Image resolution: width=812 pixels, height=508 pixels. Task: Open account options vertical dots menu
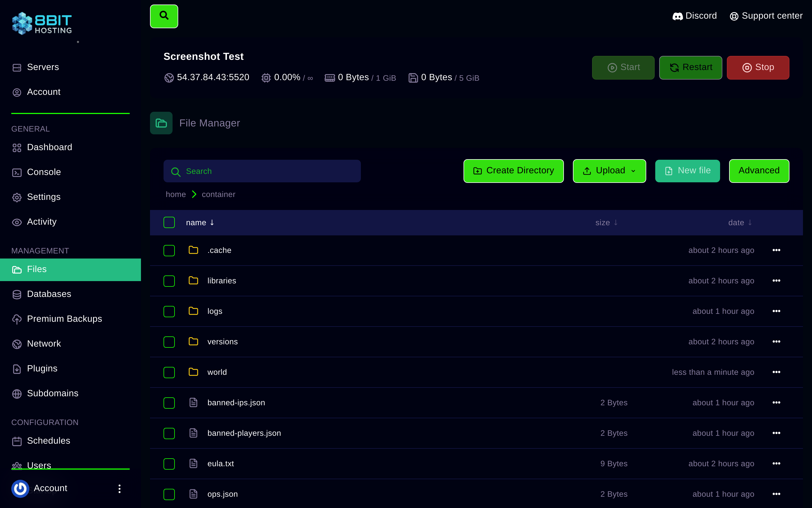tap(120, 489)
